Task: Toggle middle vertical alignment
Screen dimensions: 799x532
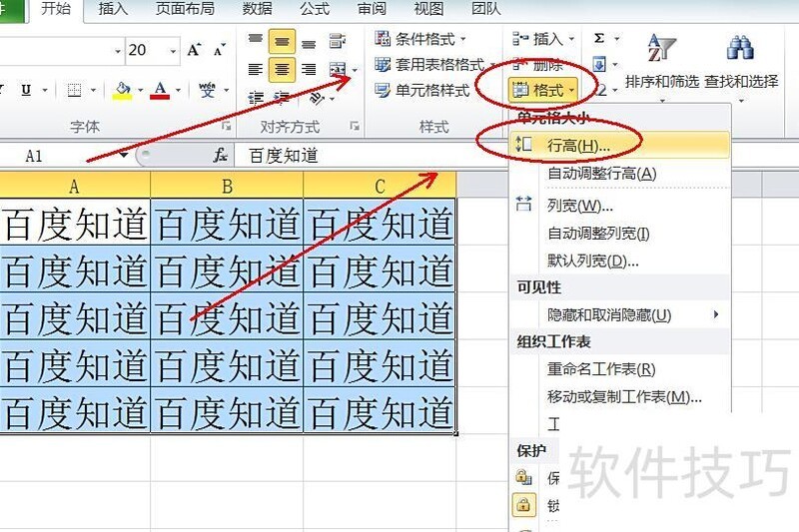Action: (x=282, y=41)
